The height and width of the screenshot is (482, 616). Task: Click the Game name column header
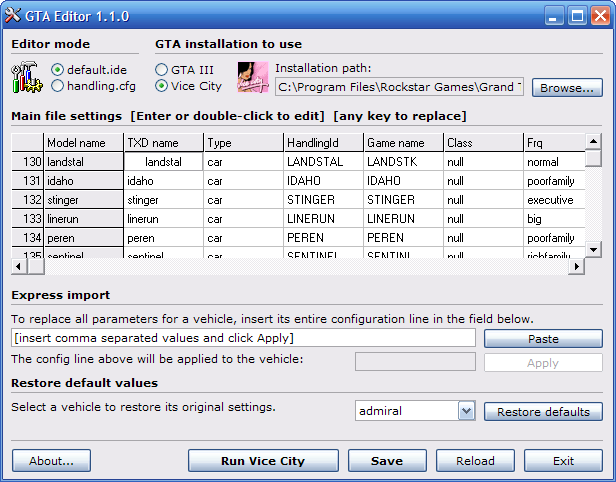(403, 142)
